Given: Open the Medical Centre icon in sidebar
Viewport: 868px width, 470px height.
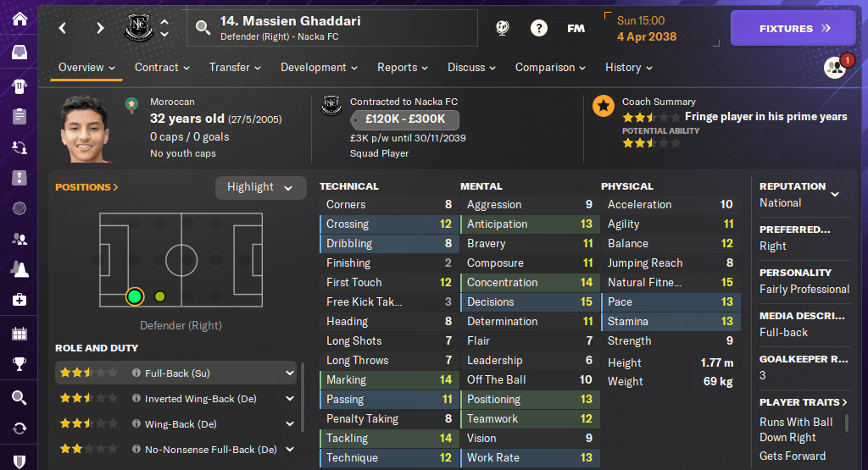Looking at the screenshot, I should (19, 300).
